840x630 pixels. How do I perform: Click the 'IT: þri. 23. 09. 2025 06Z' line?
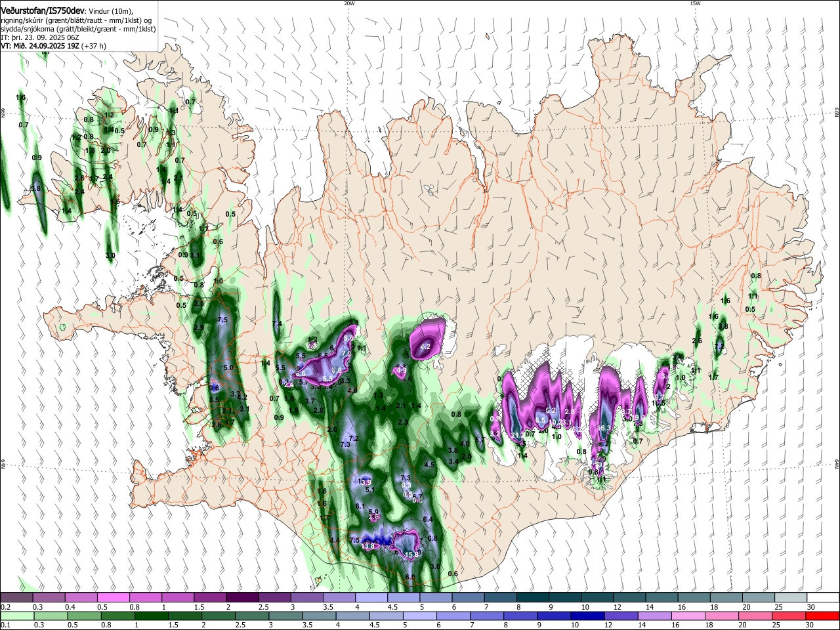40,37
